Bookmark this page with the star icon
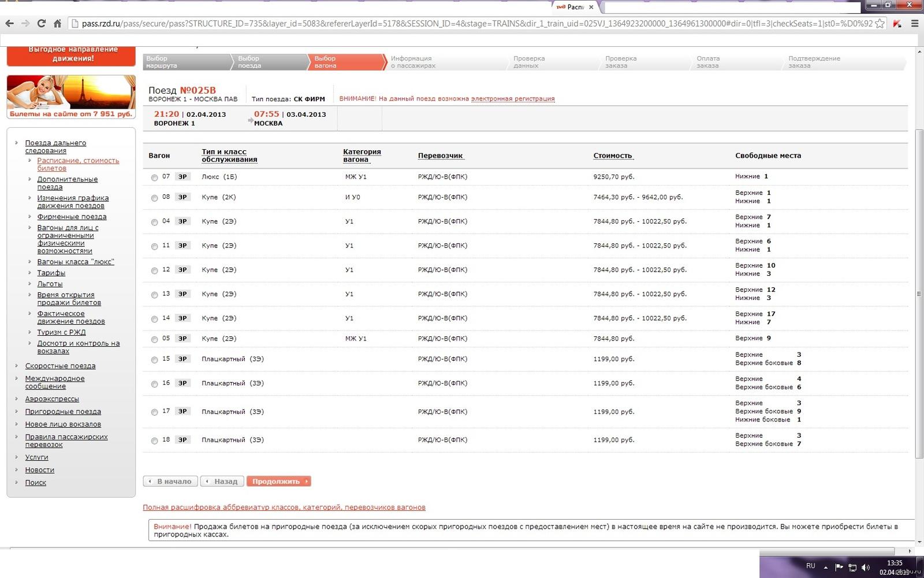The image size is (924, 578). point(880,24)
